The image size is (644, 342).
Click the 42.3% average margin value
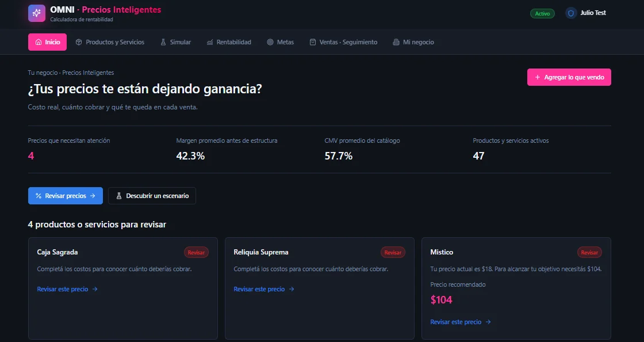coord(190,156)
